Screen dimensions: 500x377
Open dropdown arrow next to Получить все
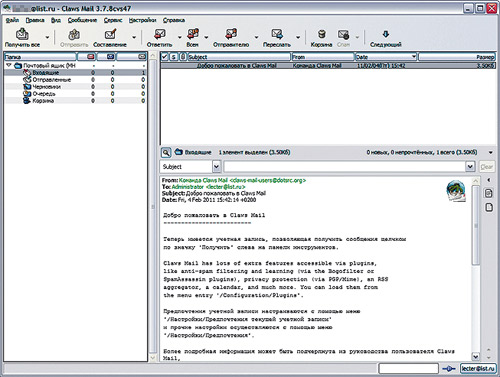[x=47, y=37]
